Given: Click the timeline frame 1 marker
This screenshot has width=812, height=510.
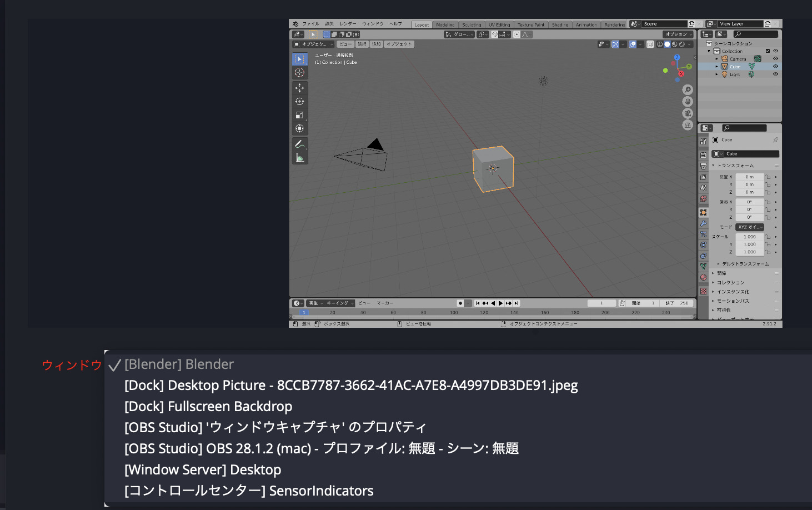Looking at the screenshot, I should coord(304,312).
